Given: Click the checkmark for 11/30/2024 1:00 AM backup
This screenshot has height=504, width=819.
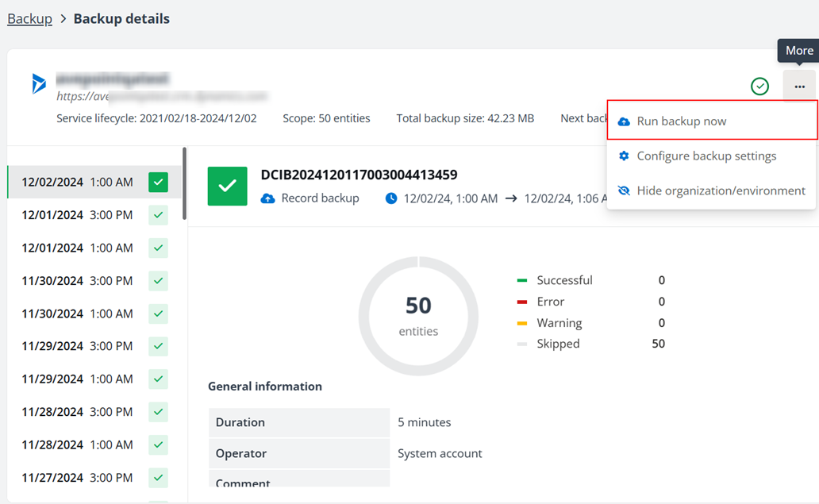Looking at the screenshot, I should pyautogui.click(x=159, y=314).
